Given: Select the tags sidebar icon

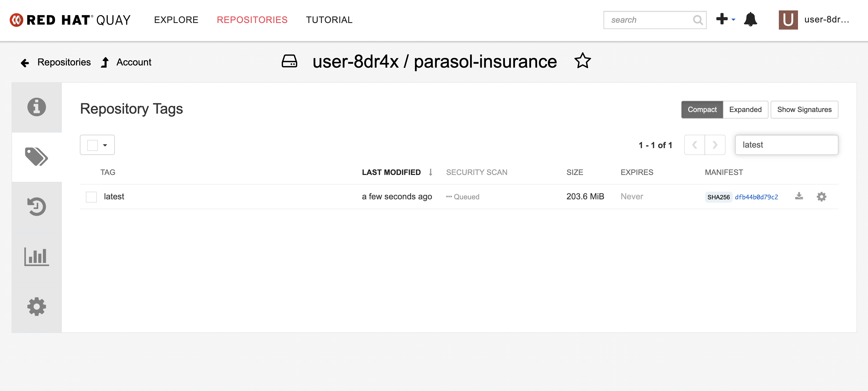Looking at the screenshot, I should click(36, 157).
